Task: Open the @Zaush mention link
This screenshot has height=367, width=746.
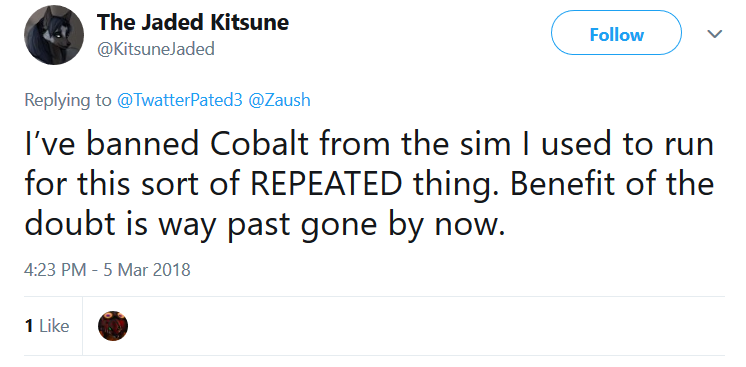Action: (x=279, y=100)
